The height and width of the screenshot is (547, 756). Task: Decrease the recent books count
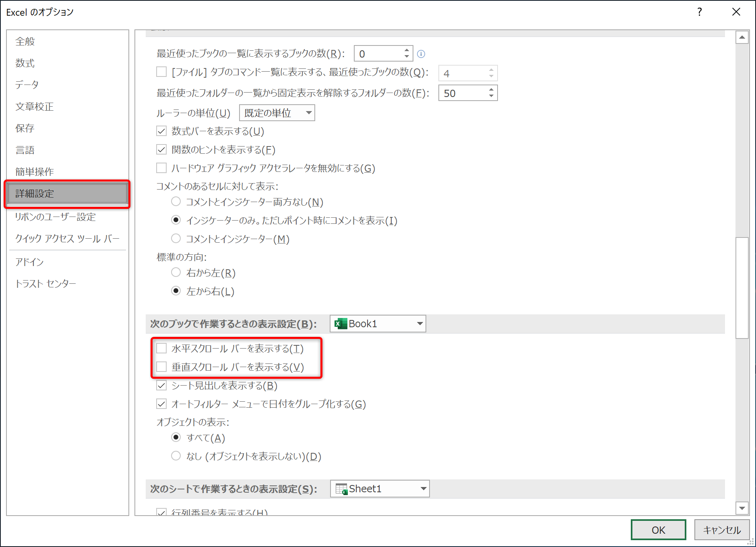click(x=407, y=57)
